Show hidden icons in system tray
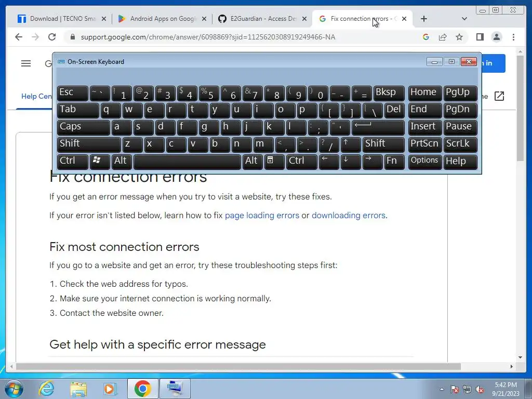The width and height of the screenshot is (532, 399). point(442,390)
